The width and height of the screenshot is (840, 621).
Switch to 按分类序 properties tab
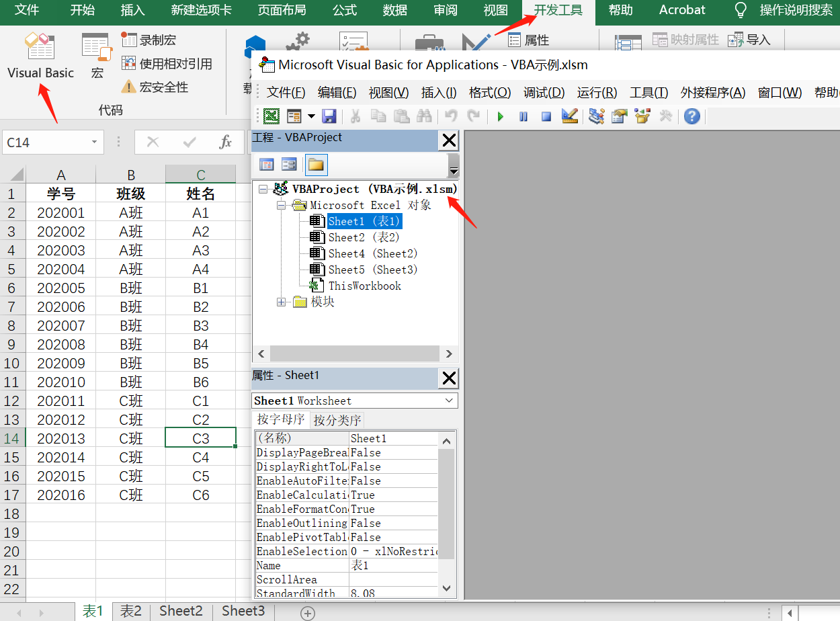(x=337, y=421)
